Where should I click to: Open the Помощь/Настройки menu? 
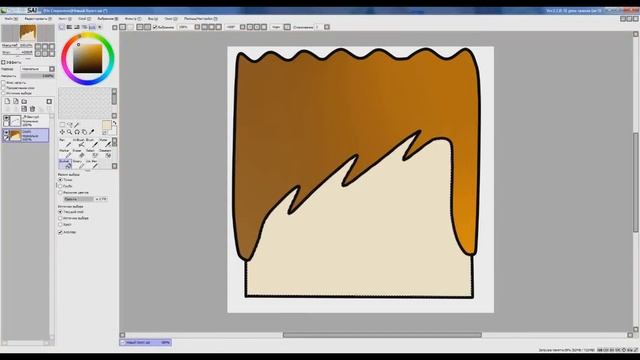click(x=200, y=19)
